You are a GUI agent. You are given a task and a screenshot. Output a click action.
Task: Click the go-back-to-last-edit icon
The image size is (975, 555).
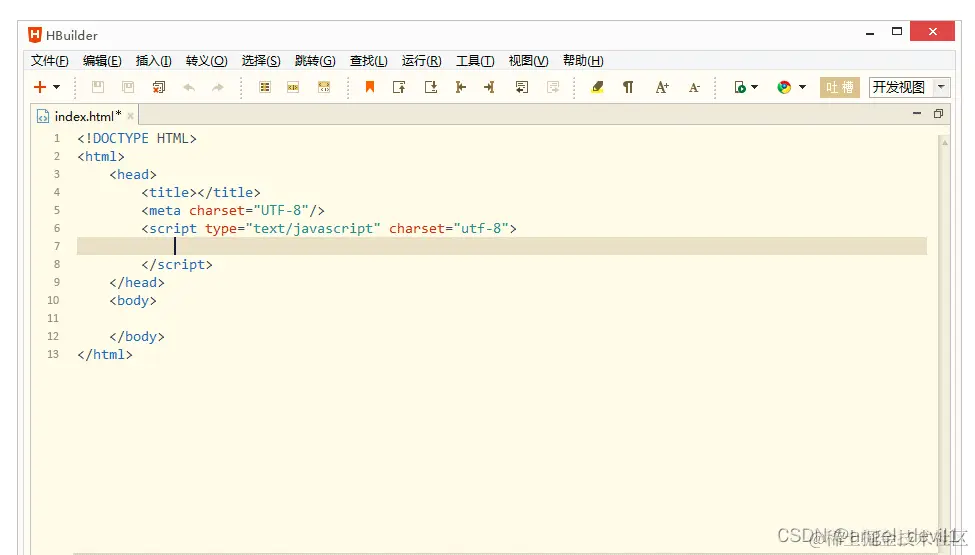tap(522, 87)
